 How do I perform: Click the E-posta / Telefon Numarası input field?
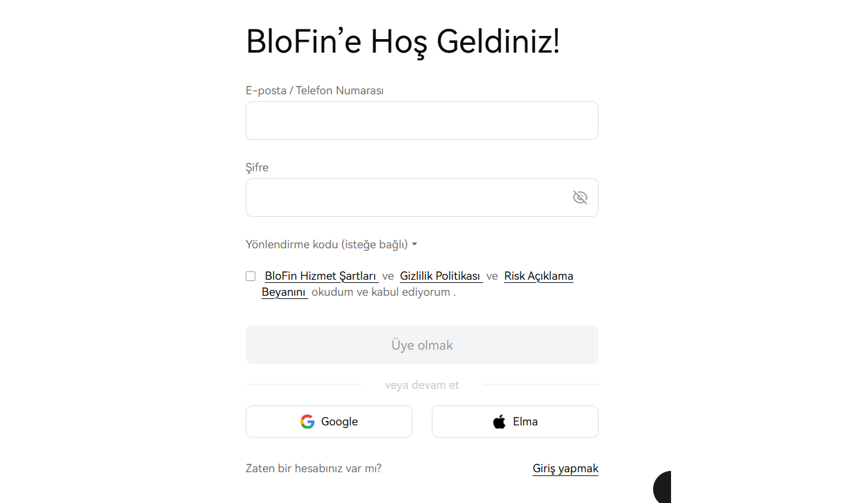[x=421, y=120]
